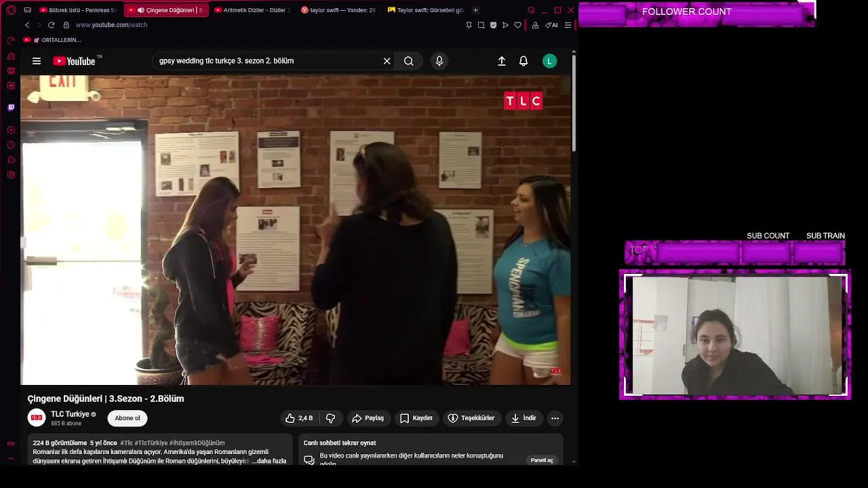Click the video player to toggle playback
The width and height of the screenshot is (868, 488).
[x=296, y=230]
